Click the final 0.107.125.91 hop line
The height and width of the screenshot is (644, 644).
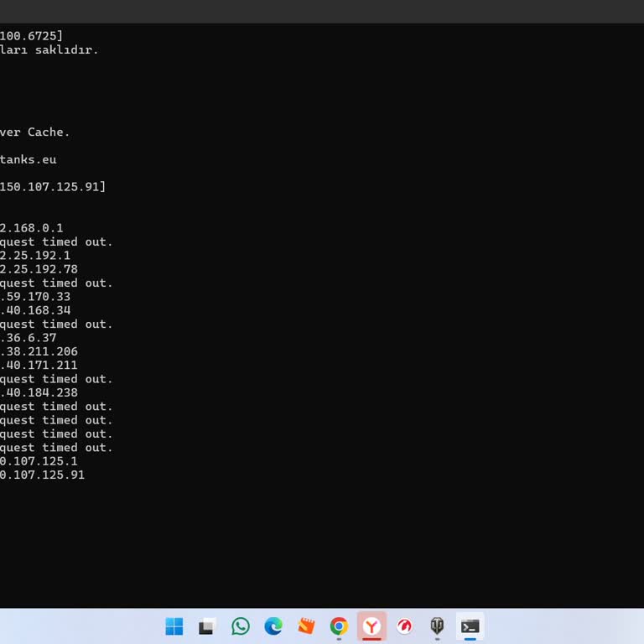click(x=42, y=475)
